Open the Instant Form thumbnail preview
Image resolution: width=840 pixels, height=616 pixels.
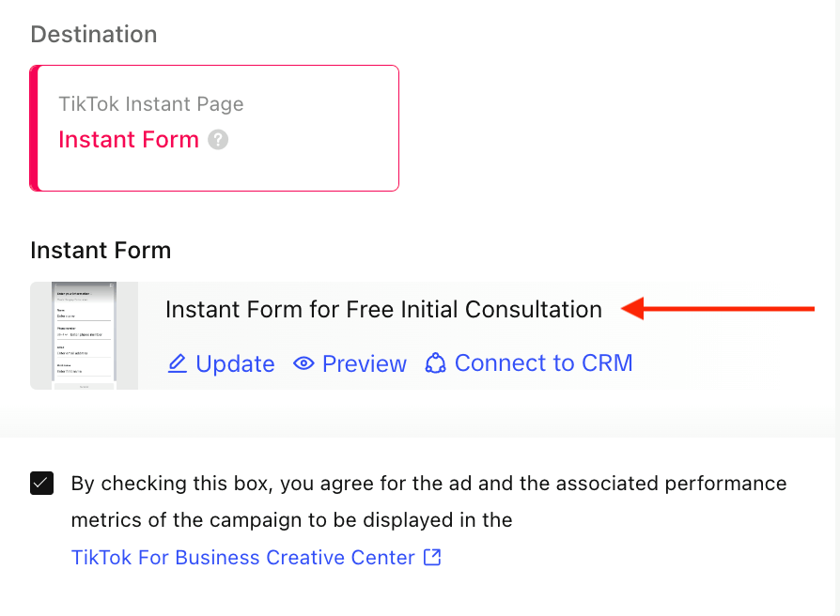[84, 335]
